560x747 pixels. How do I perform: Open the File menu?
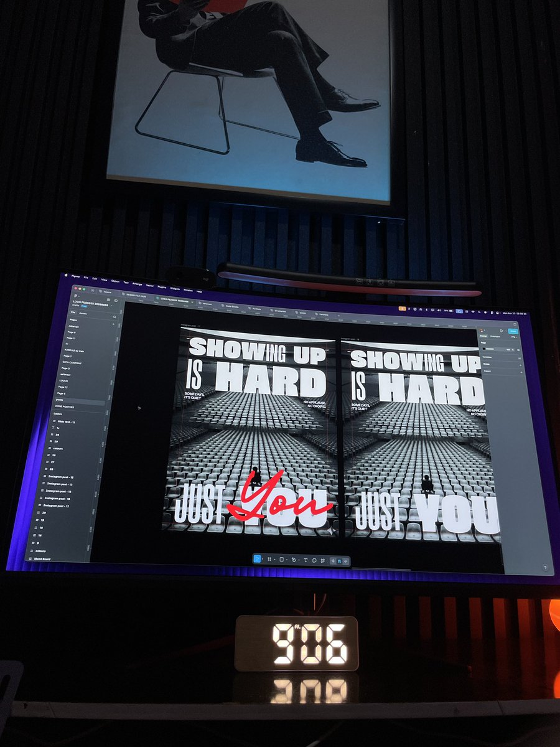click(x=86, y=277)
